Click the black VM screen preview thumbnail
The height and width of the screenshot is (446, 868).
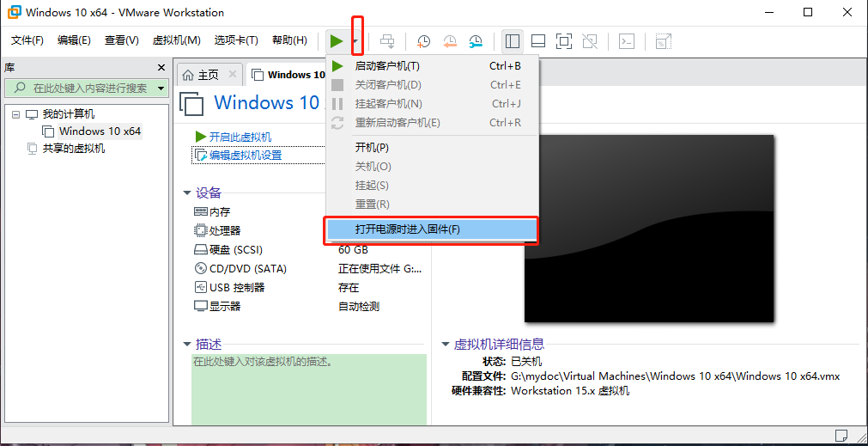point(649,229)
